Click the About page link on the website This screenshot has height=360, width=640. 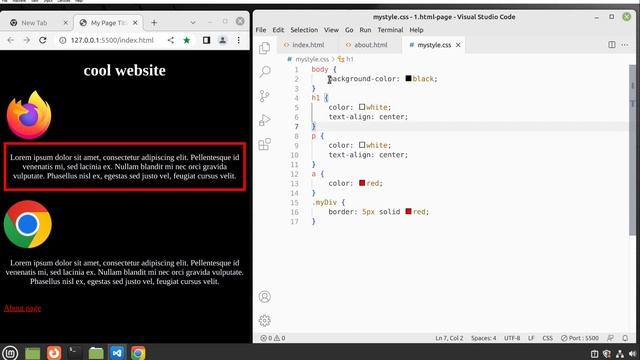(x=22, y=308)
